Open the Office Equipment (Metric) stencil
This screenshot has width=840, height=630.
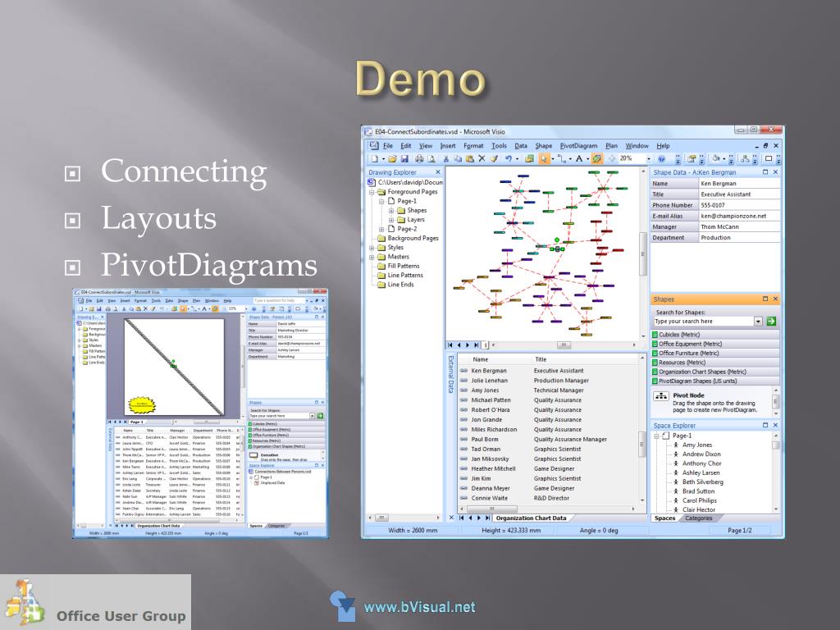pyautogui.click(x=714, y=344)
